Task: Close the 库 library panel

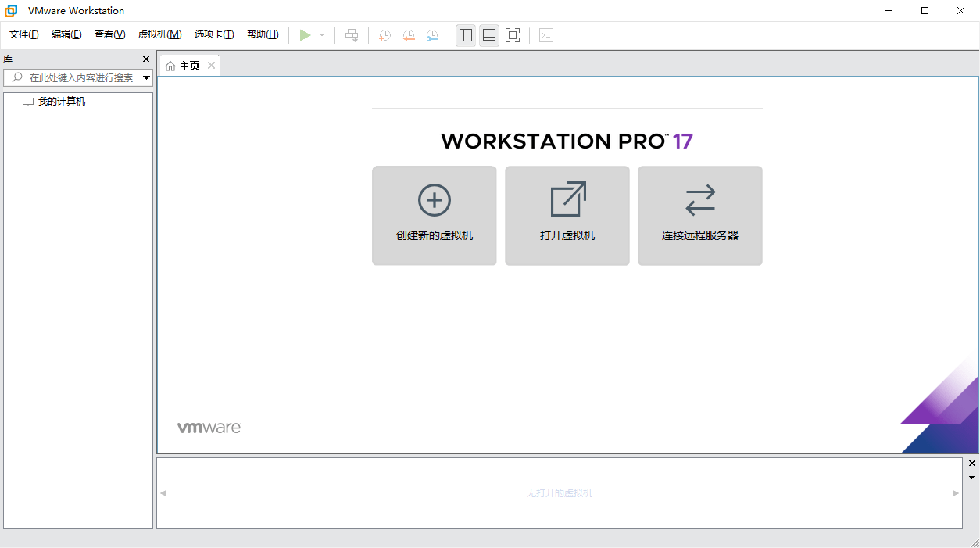Action: click(146, 59)
